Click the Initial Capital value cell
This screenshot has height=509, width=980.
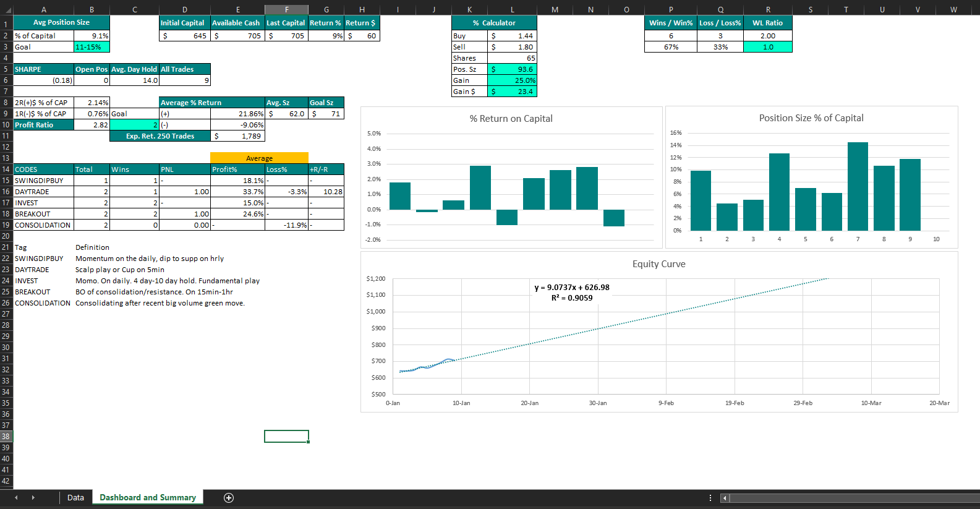point(185,36)
